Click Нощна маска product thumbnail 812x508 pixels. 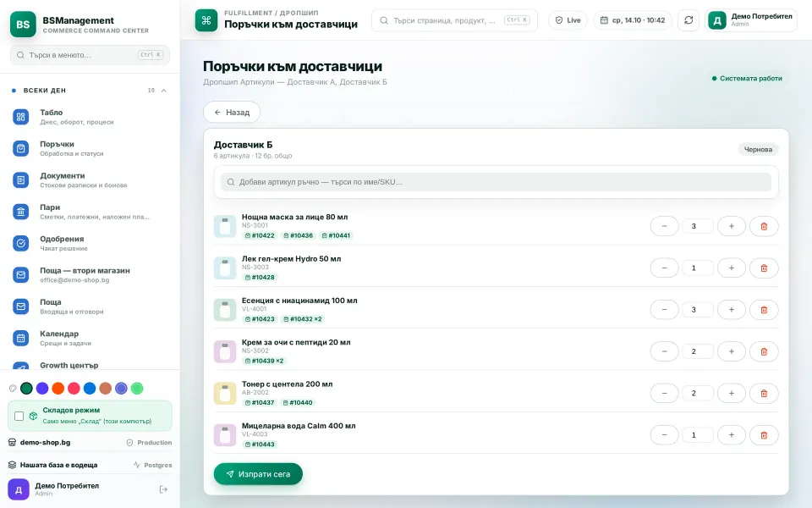(x=225, y=227)
